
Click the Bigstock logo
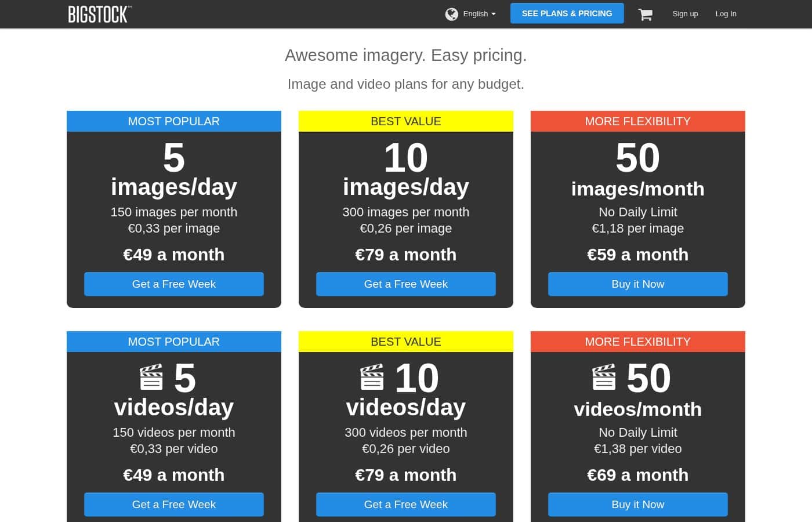click(x=100, y=14)
